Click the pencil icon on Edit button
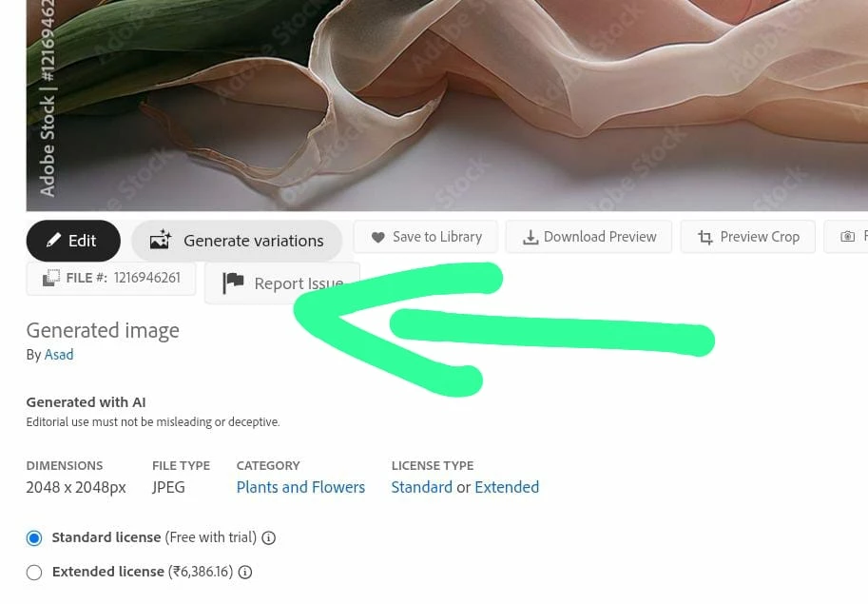 53,241
